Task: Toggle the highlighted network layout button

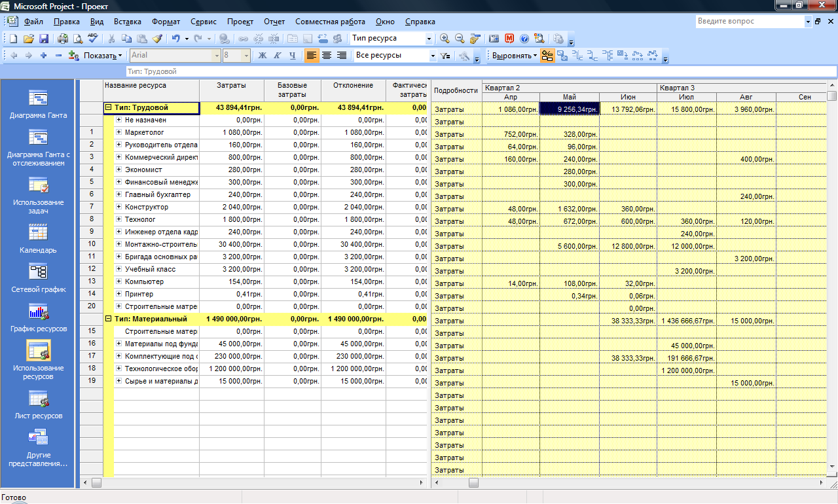Action: coord(547,56)
